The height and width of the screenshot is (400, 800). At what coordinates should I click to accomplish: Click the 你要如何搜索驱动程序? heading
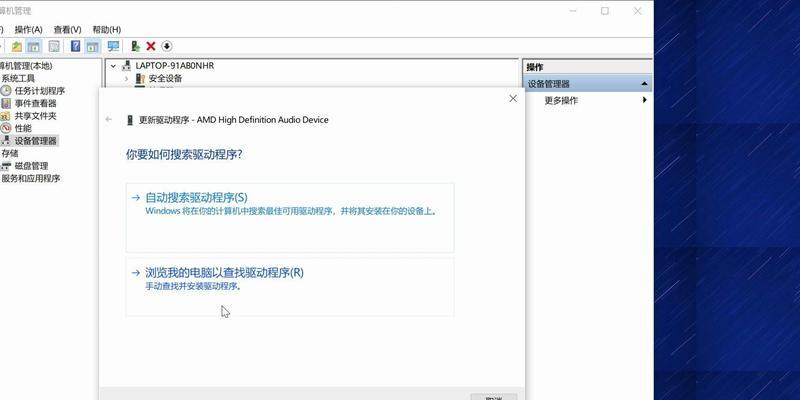(184, 155)
